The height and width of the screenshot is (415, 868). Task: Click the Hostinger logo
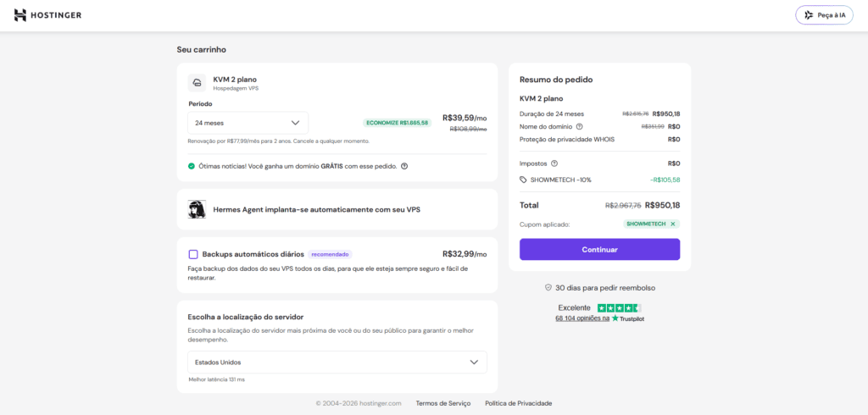click(47, 15)
